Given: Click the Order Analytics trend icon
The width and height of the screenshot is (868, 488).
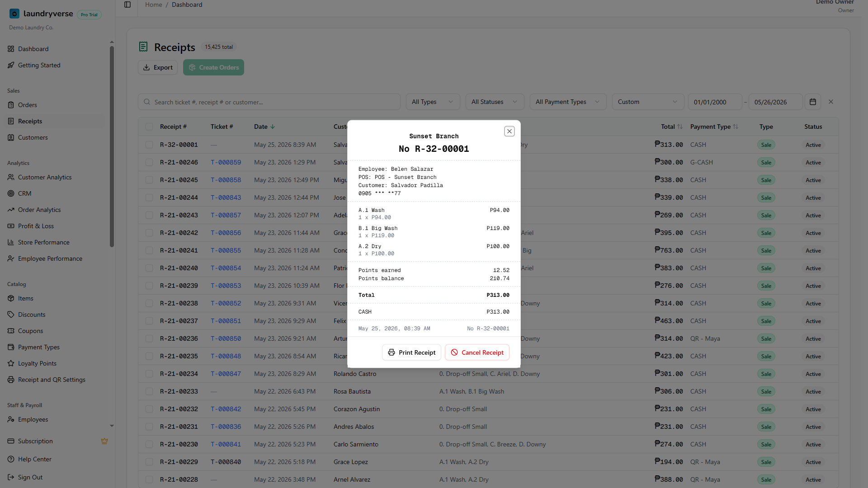Looking at the screenshot, I should 11,210.
